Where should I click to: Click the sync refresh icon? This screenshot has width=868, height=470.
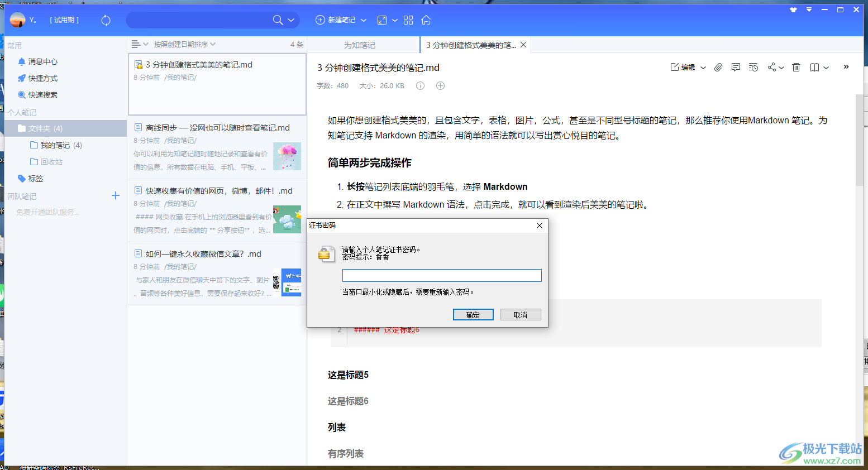coord(106,20)
